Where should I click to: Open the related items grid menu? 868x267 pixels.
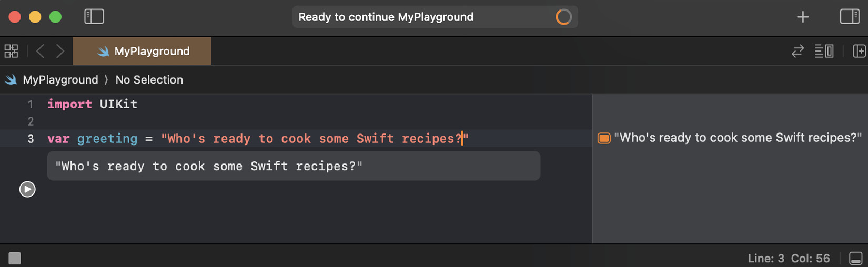(11, 51)
